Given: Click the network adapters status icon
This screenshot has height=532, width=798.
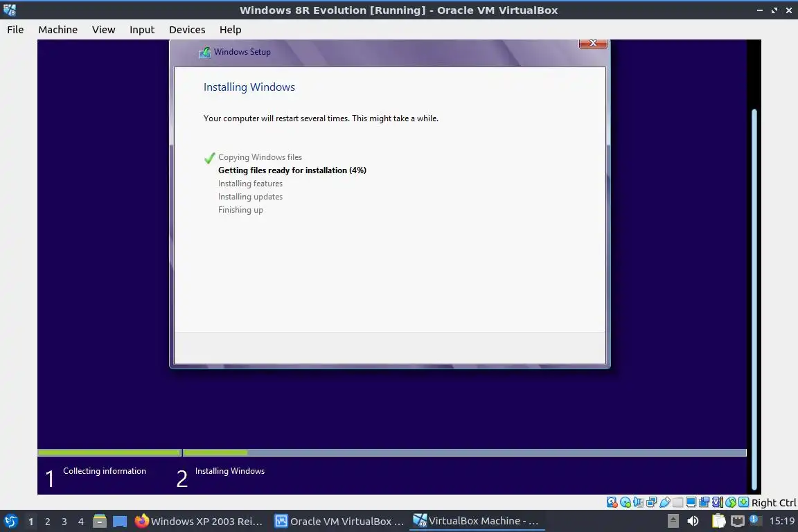Looking at the screenshot, I should click(x=651, y=502).
